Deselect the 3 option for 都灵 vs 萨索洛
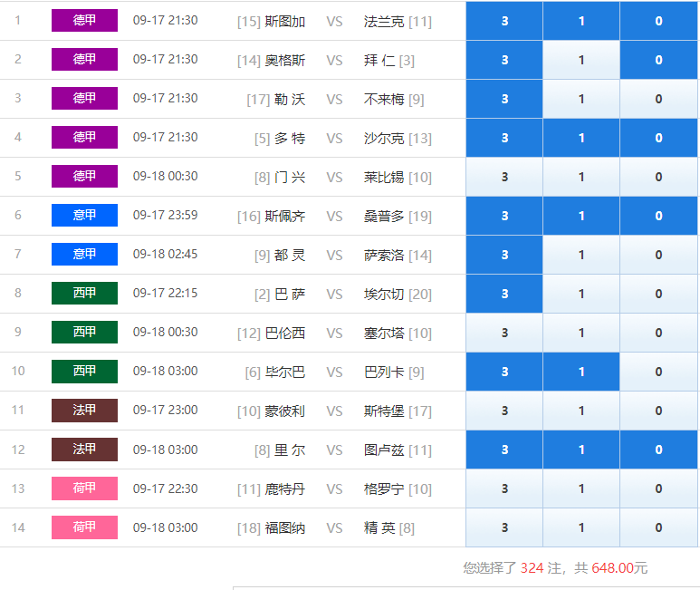Viewport: 700px width, 590px height. [504, 255]
